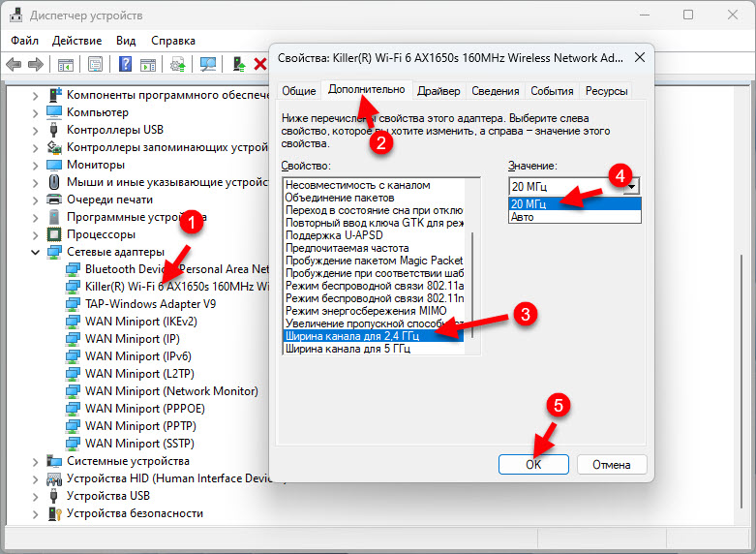Click the Update driver toolbar icon
Viewport: 756px width, 554px height.
(x=177, y=64)
